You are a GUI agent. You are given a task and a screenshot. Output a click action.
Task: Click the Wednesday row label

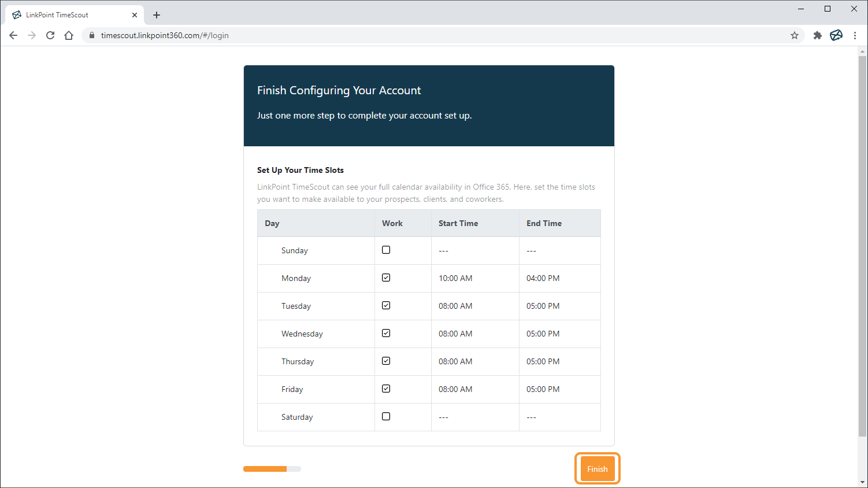point(302,334)
